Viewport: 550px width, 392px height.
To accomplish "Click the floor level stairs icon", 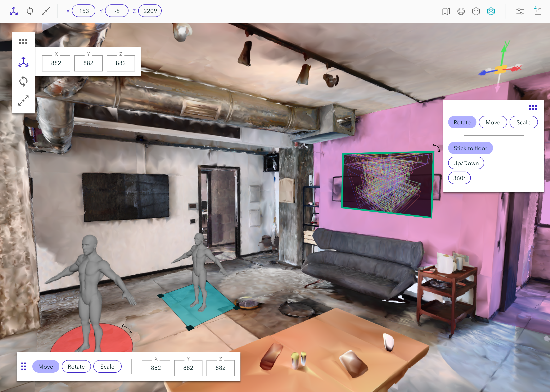I will 537,11.
